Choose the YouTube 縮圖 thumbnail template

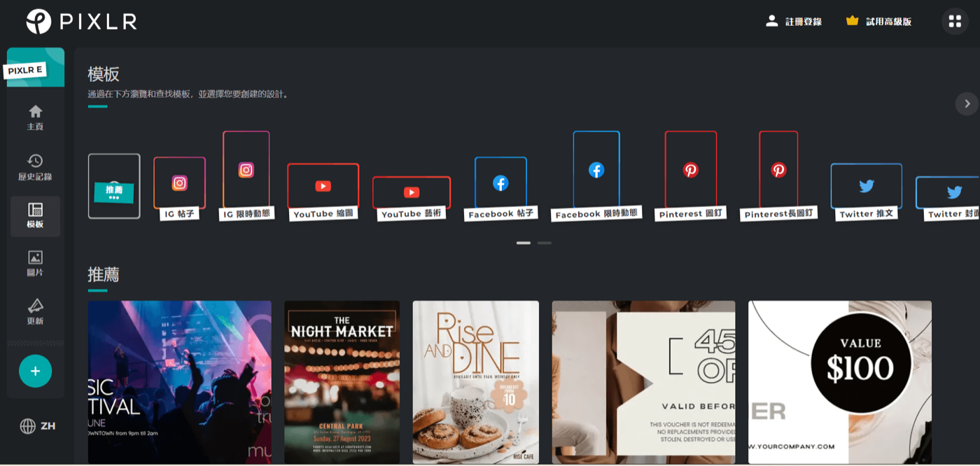[x=323, y=192]
